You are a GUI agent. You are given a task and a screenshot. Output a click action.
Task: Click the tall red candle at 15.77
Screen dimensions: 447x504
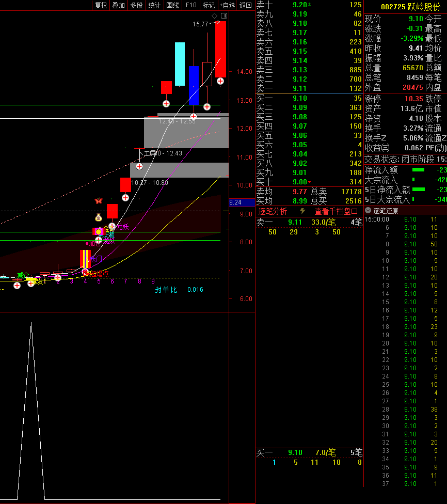coord(220,50)
